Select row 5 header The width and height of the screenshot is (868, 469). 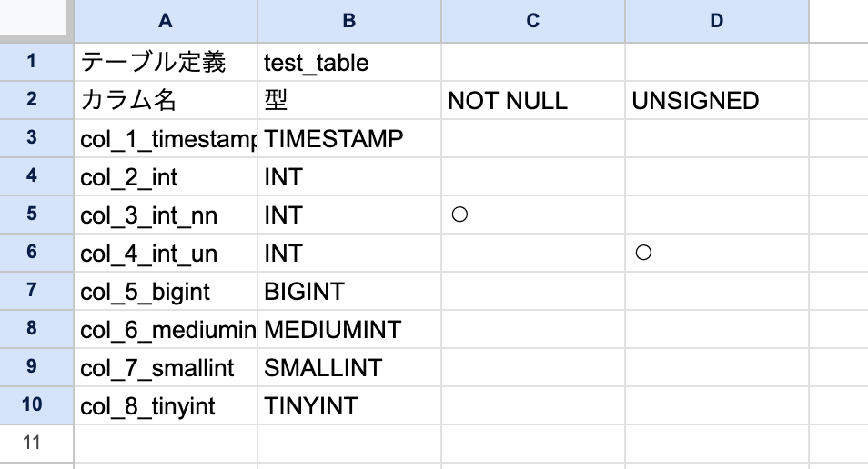(33, 215)
